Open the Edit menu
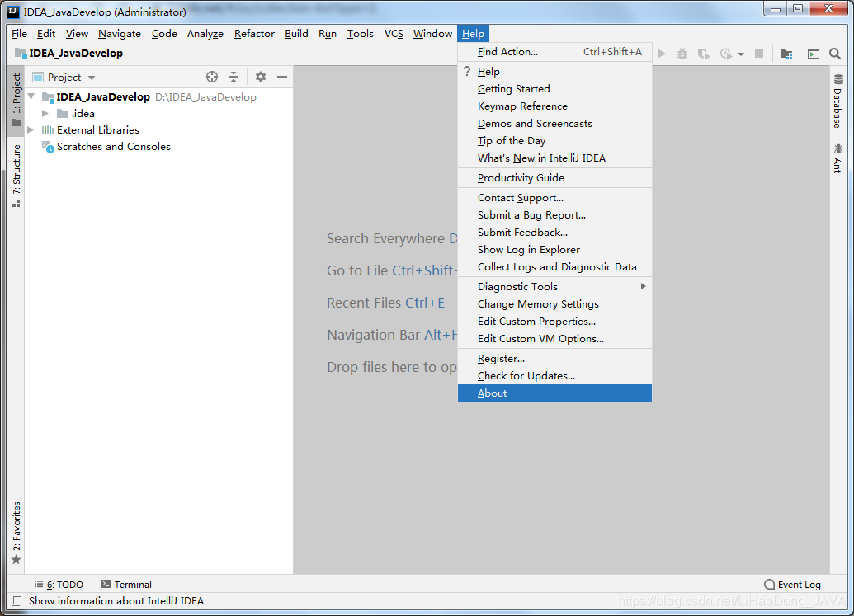The image size is (854, 616). pos(45,34)
